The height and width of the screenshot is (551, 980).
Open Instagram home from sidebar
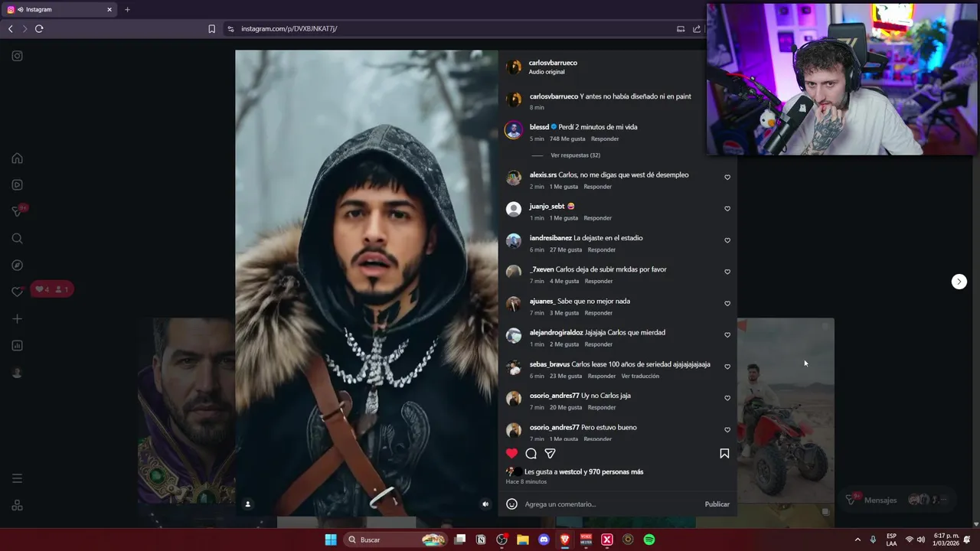pyautogui.click(x=17, y=158)
